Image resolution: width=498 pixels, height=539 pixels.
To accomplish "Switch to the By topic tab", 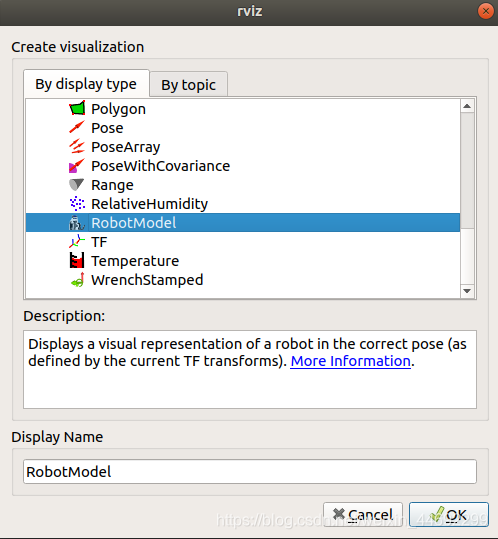I will (x=188, y=85).
